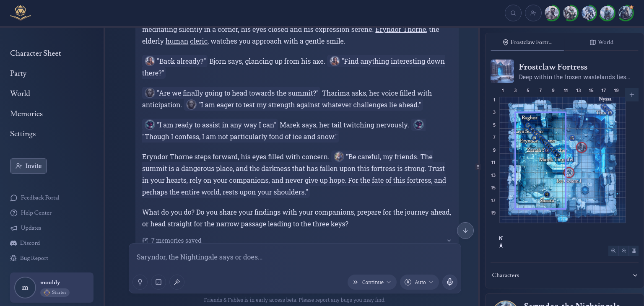Expand the 7 memories saved chevron
The image size is (644, 306).
point(449,241)
